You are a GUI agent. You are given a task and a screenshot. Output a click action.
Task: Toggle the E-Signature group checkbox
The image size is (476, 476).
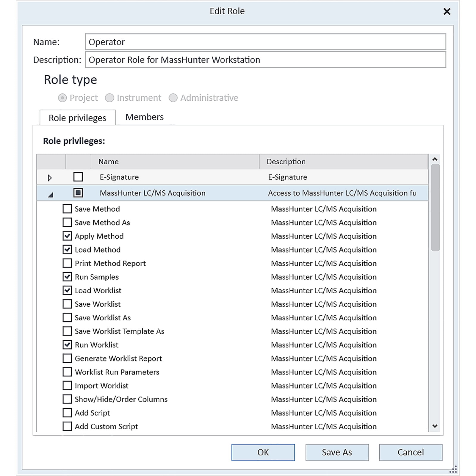[78, 177]
